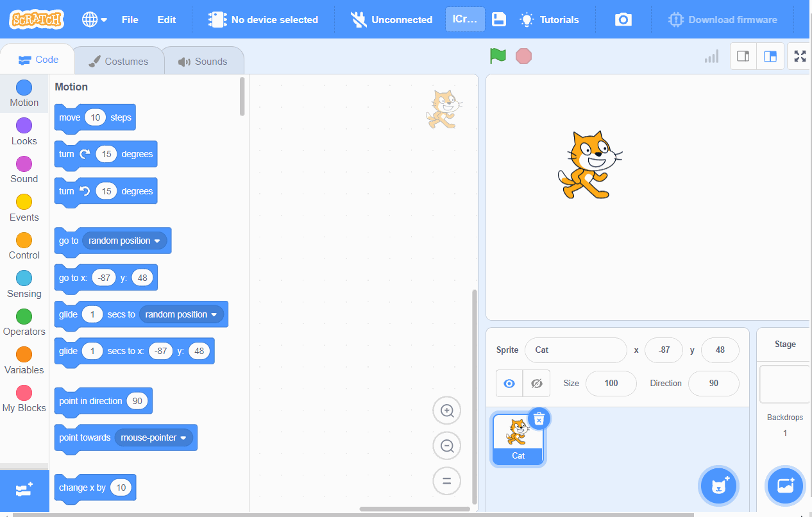812x517 pixels.
Task: Click the move 10 steps block
Action: click(x=95, y=117)
